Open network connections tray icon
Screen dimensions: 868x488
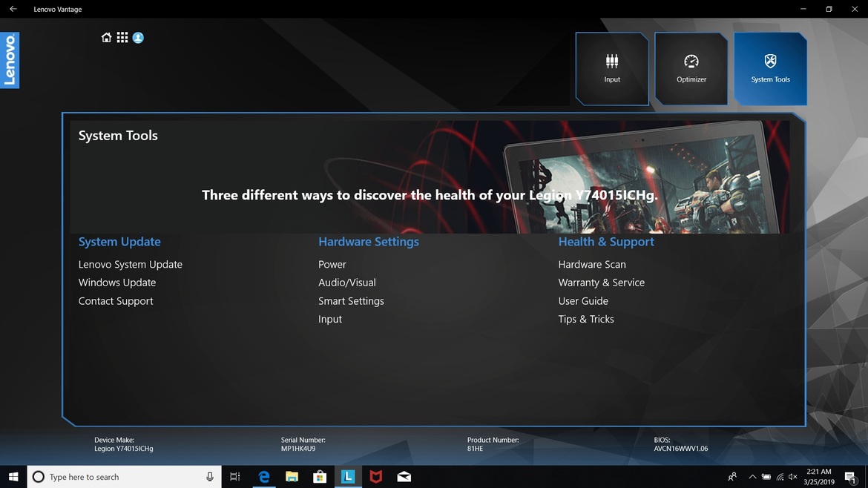(x=780, y=476)
